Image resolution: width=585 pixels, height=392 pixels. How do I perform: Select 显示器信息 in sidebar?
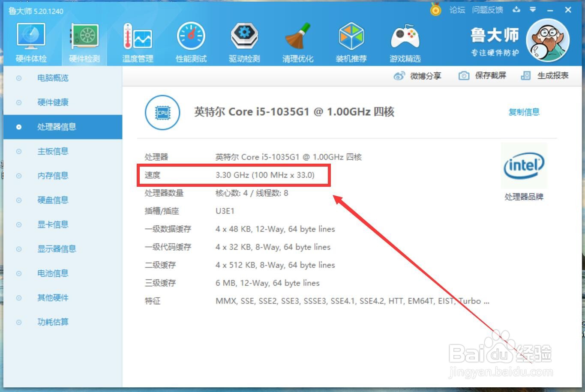63,249
